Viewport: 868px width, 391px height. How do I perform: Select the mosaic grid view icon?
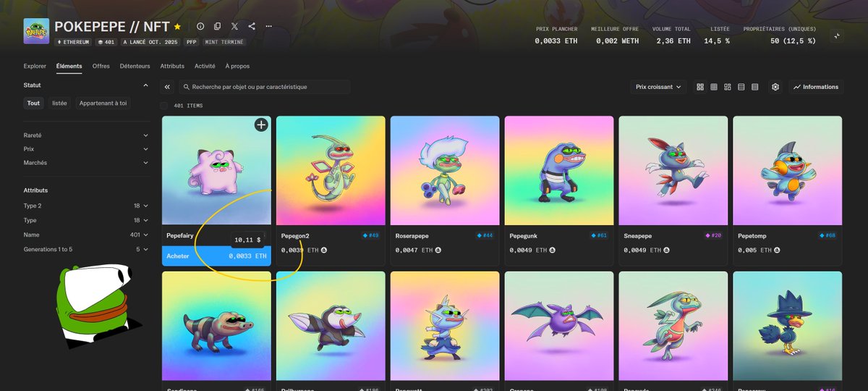[728, 87]
